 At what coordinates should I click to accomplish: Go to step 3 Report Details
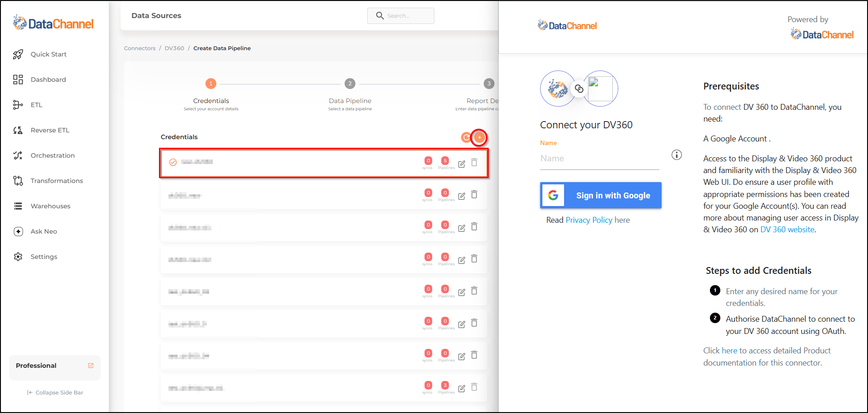coord(489,84)
